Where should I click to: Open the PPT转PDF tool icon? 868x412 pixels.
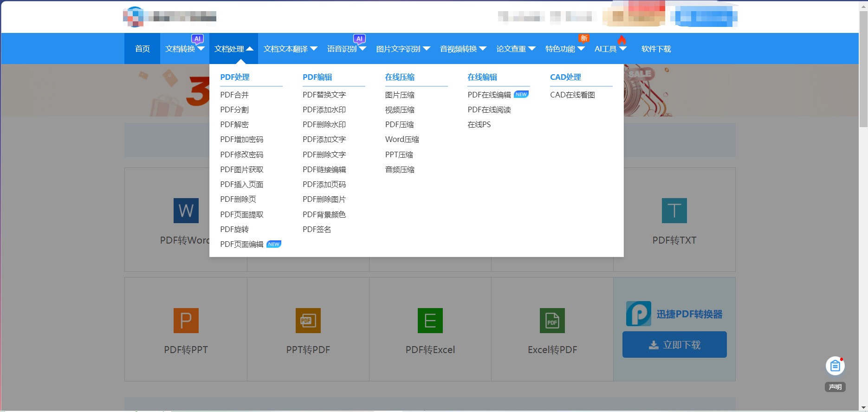308,321
